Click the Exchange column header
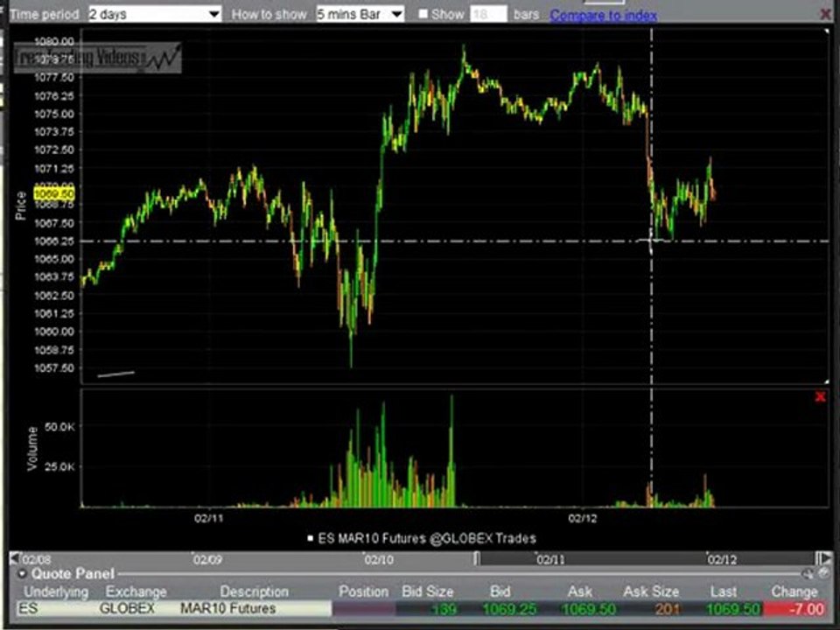 click(x=136, y=592)
